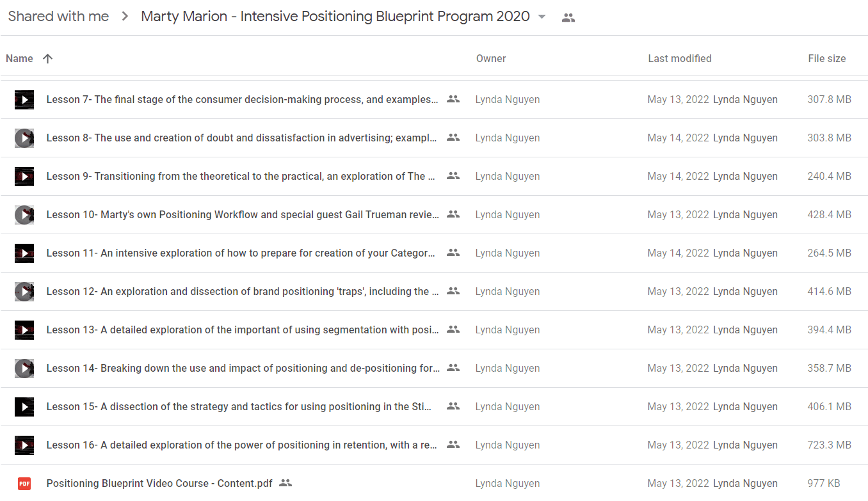This screenshot has height=501, width=868.
Task: Select Lesson 10- Marty's own Positioning Workflow file
Action: tap(243, 214)
